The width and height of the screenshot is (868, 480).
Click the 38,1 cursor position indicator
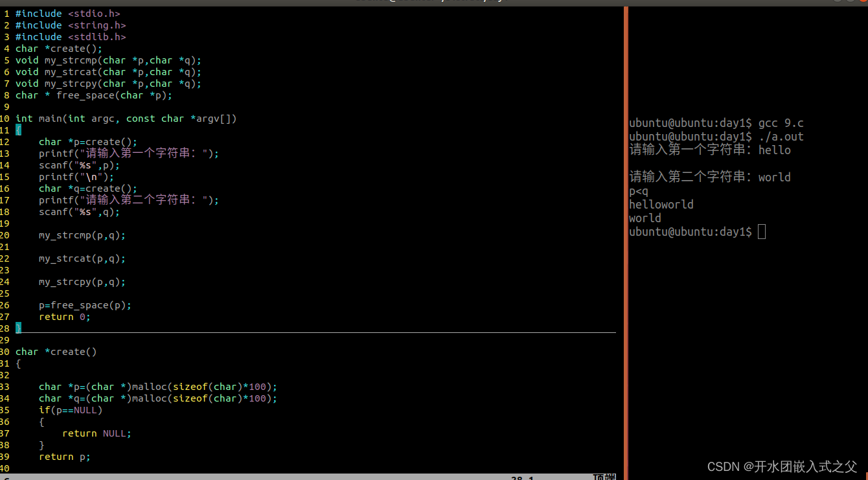coord(521,478)
